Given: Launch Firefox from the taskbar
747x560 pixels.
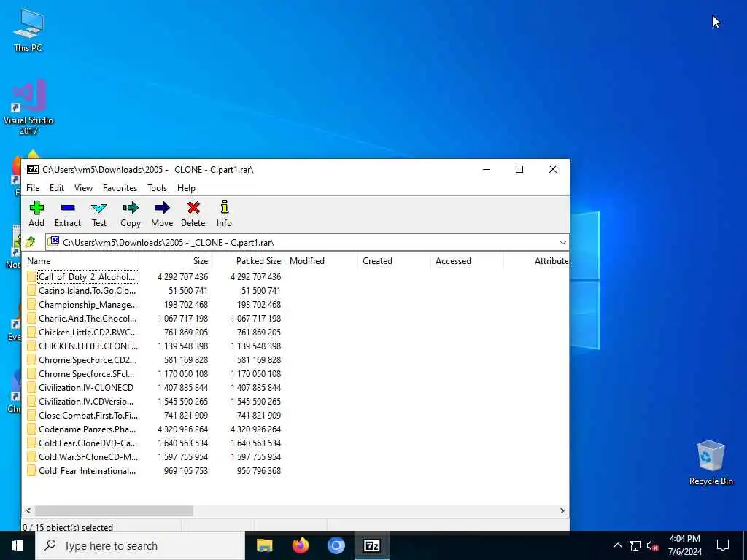Looking at the screenshot, I should pyautogui.click(x=300, y=545).
